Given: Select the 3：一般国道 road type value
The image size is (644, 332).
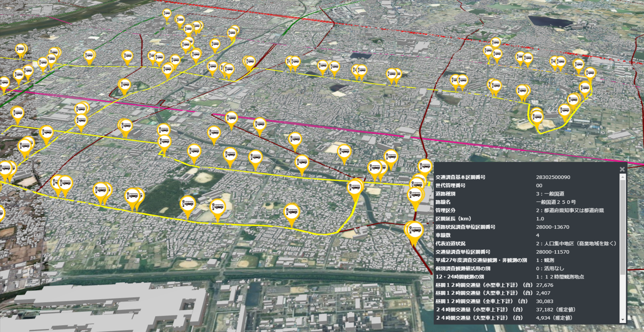Looking at the screenshot, I should (550, 194).
